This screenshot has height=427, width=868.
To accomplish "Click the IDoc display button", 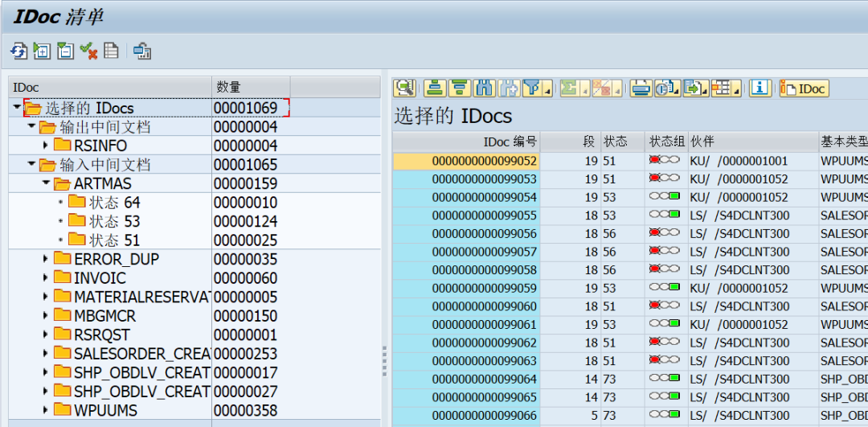I will click(x=805, y=88).
